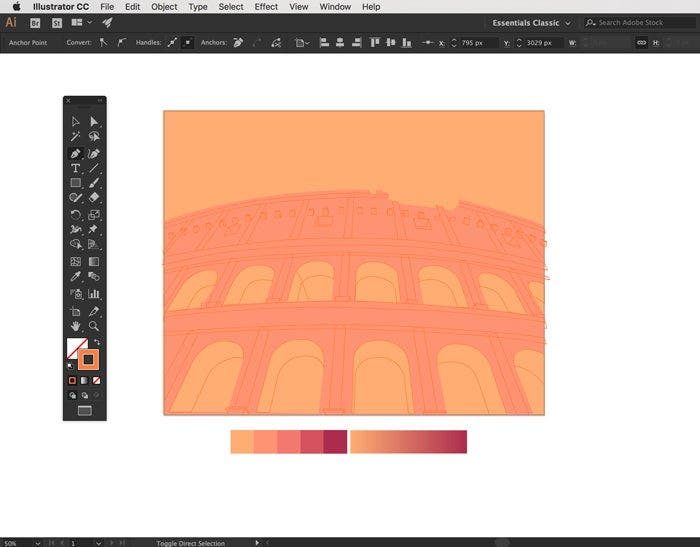The image size is (700, 547).
Task: Open the Effect menu
Action: point(266,7)
